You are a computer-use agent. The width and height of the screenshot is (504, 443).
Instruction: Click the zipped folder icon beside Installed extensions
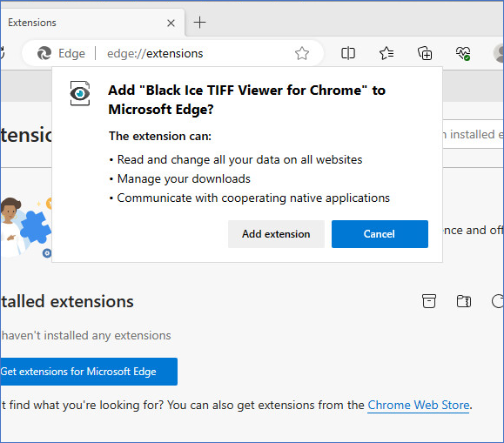click(x=464, y=301)
